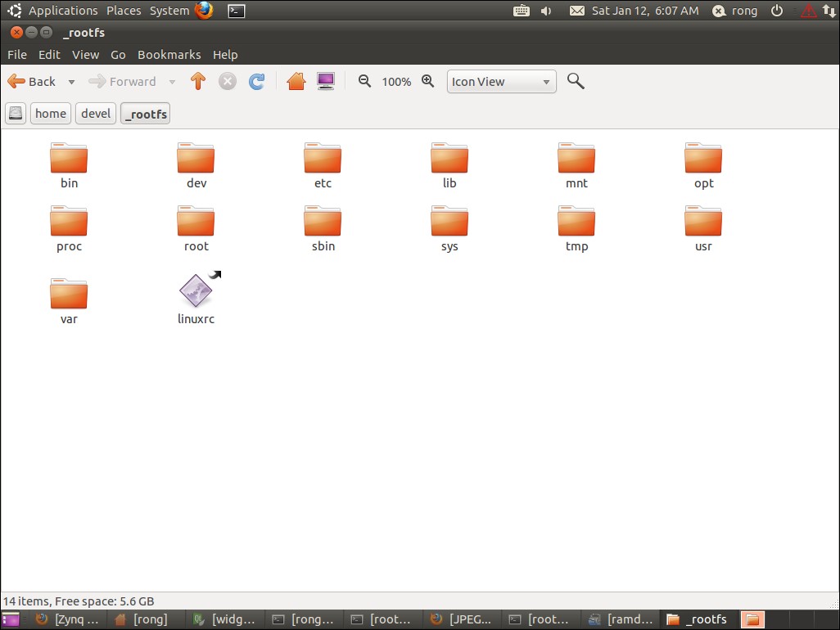Viewport: 840px width, 630px height.
Task: Open the network connection indicator
Action: tap(830, 11)
